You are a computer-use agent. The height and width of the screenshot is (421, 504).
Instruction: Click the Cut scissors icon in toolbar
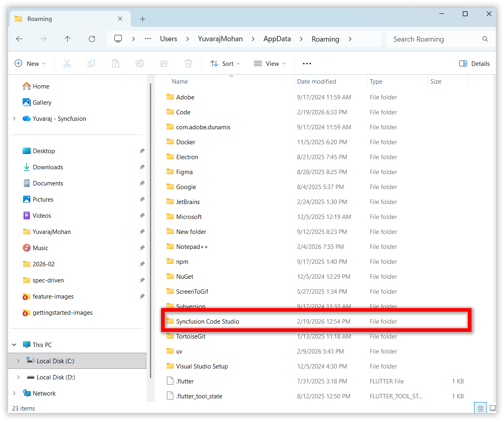click(x=67, y=63)
